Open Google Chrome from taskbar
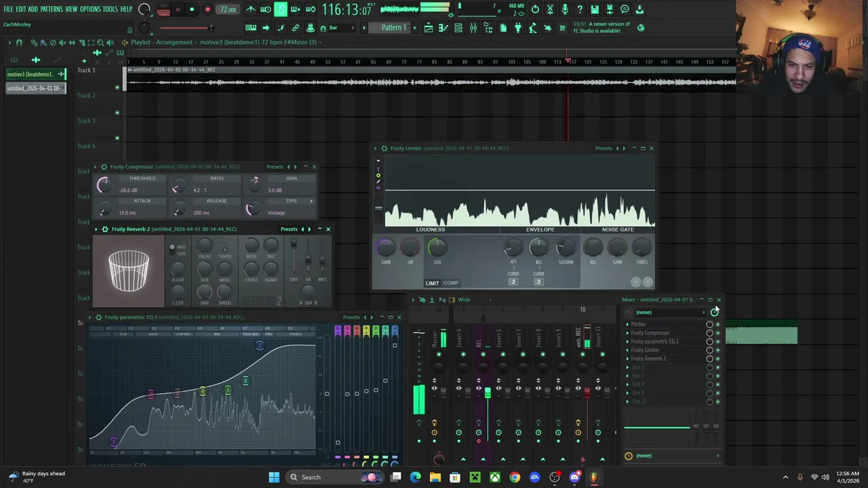 pyautogui.click(x=515, y=477)
